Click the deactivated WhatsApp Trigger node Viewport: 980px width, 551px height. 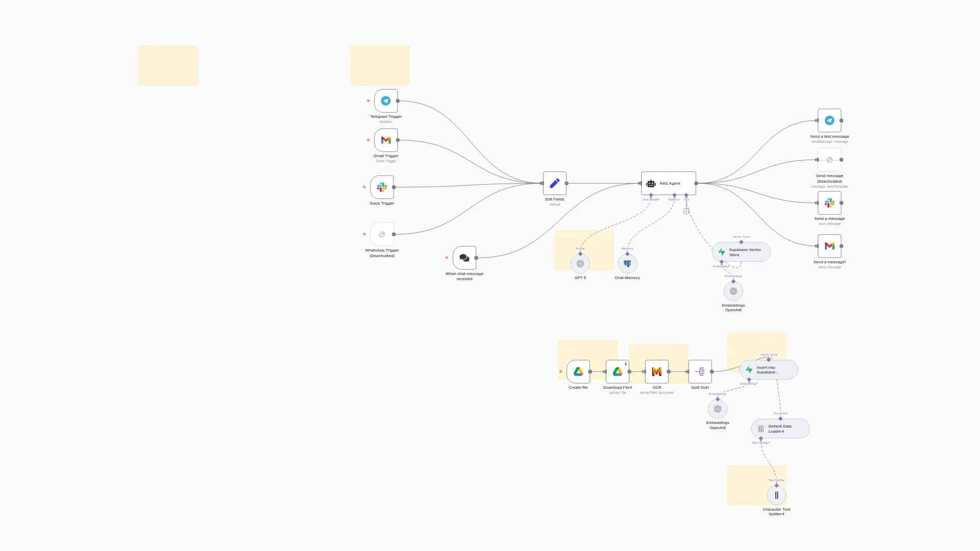(x=382, y=234)
